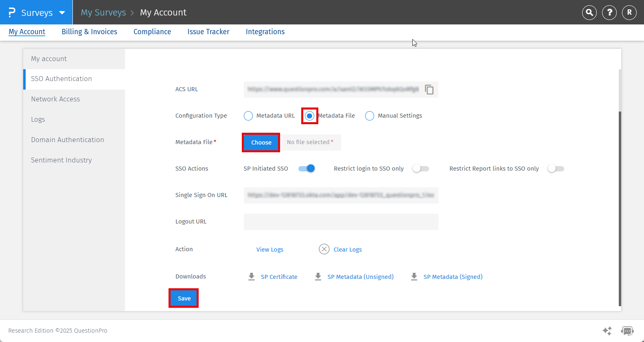Open the user profile avatar R
The image size is (644, 342).
coord(629,13)
